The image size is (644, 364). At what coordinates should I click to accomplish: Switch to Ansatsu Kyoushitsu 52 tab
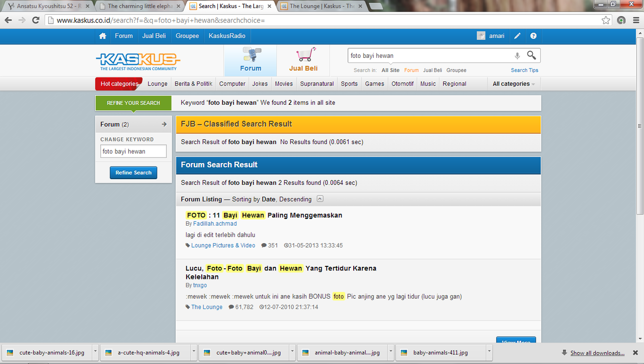click(48, 6)
